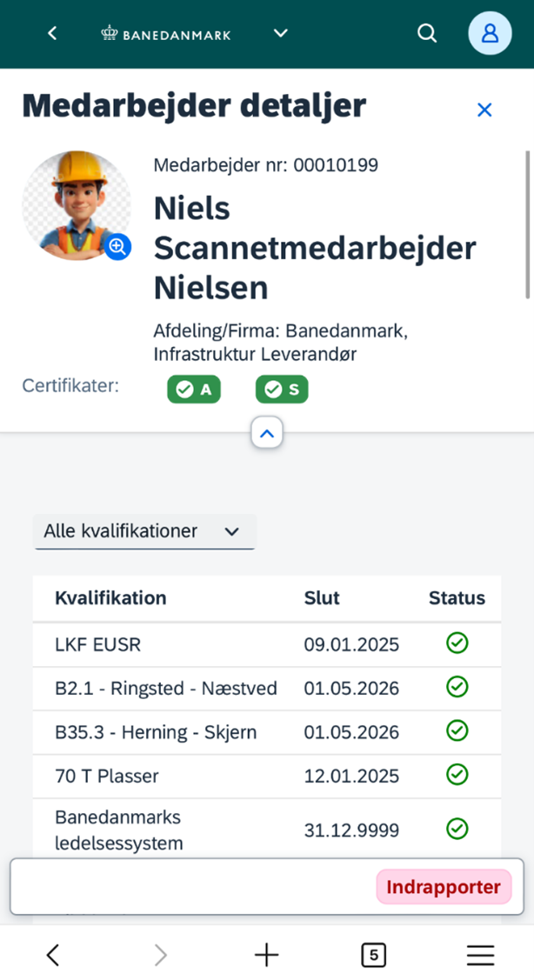Click the green S certificate badge
The width and height of the screenshot is (534, 980).
(282, 390)
